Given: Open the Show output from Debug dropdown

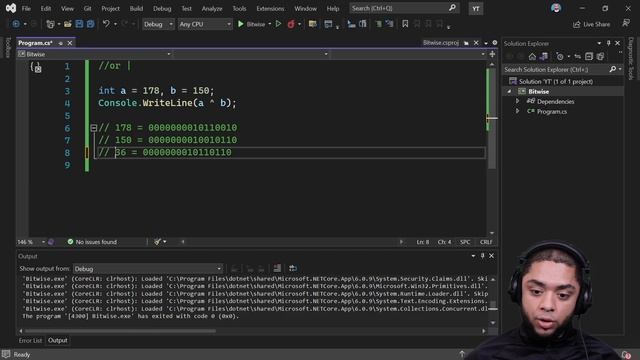Looking at the screenshot, I should click(x=148, y=269).
